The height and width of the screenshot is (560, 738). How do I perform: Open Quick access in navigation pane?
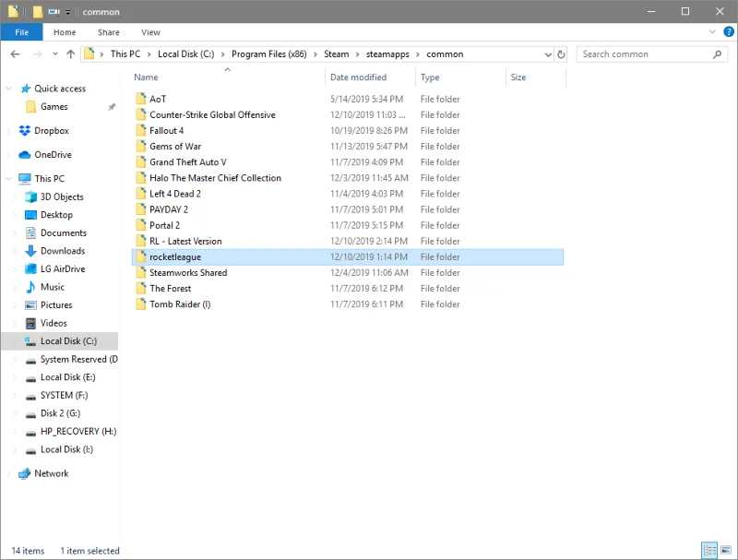[x=60, y=89]
